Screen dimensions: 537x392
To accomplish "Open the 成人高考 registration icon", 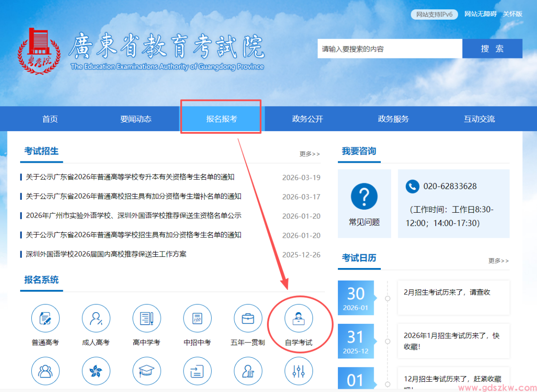I will click(96, 318).
